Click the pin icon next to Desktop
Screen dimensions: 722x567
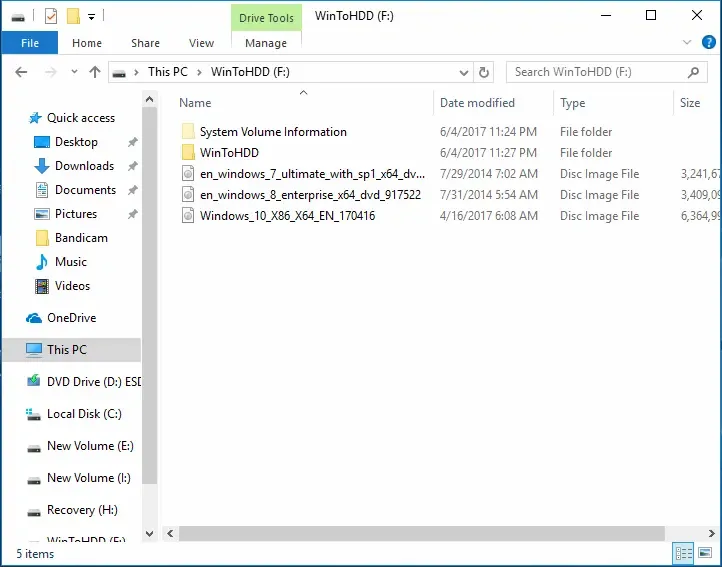pyautogui.click(x=133, y=142)
